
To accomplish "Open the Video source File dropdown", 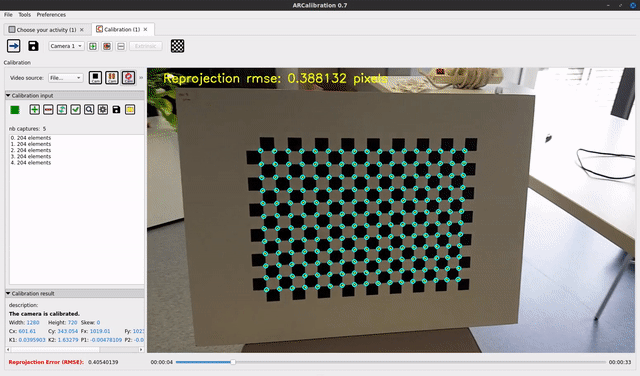I will [66, 78].
